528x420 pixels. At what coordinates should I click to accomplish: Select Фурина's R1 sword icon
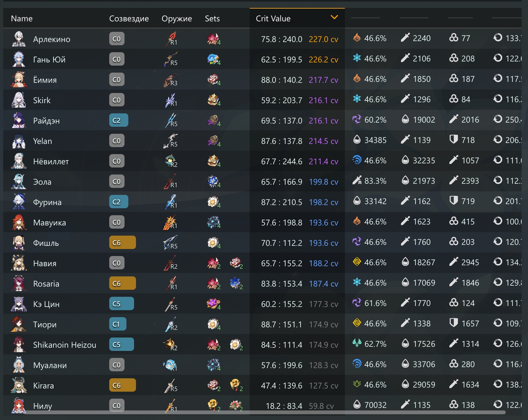pos(171,202)
